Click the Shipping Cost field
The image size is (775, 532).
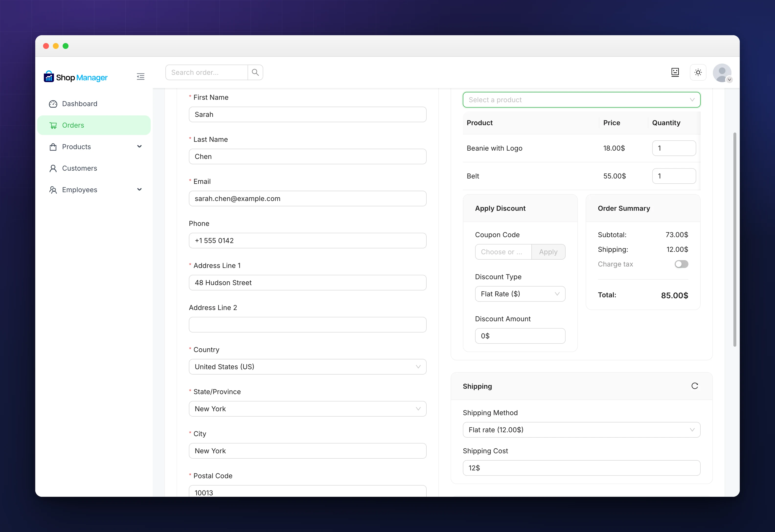point(581,468)
